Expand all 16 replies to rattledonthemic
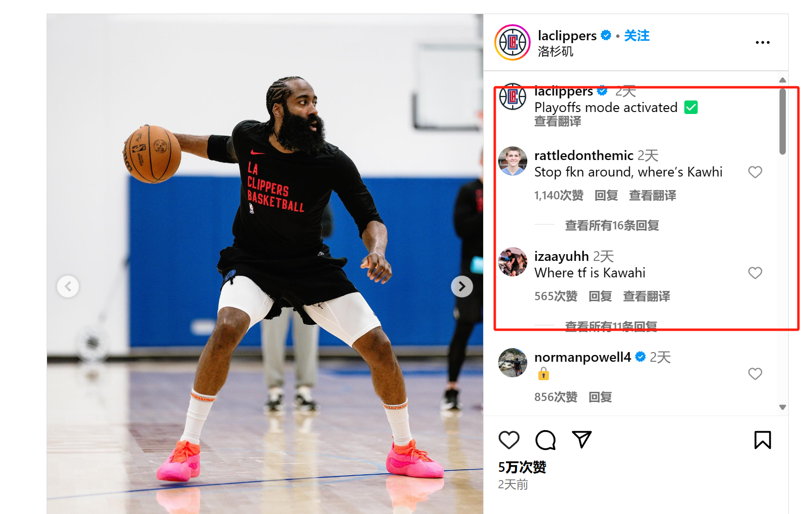812x514 pixels. coord(612,225)
